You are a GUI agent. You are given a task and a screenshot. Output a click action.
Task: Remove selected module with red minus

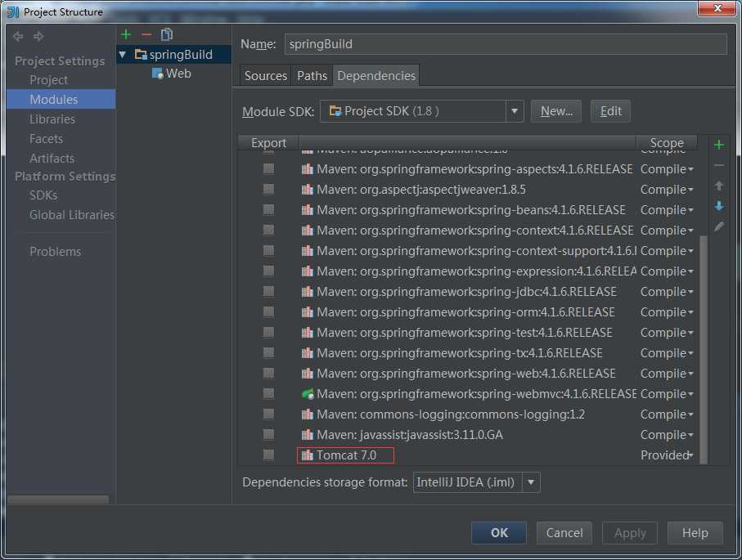pos(146,34)
